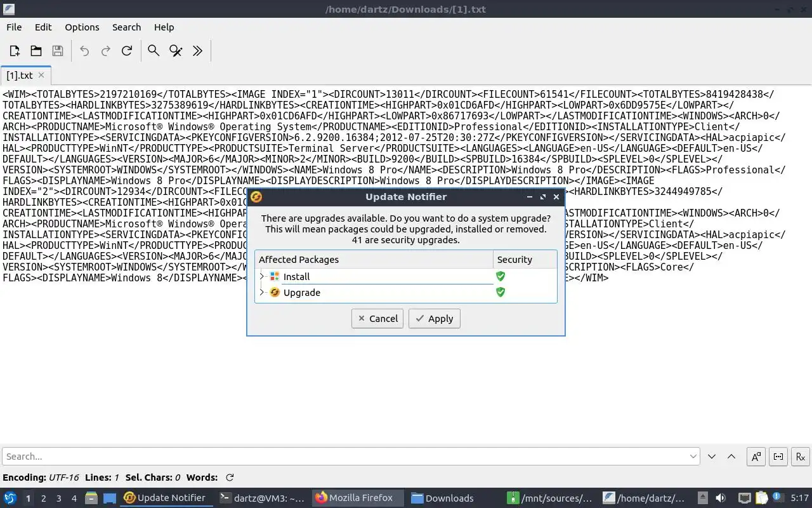Open the search magnifier tool

point(154,51)
